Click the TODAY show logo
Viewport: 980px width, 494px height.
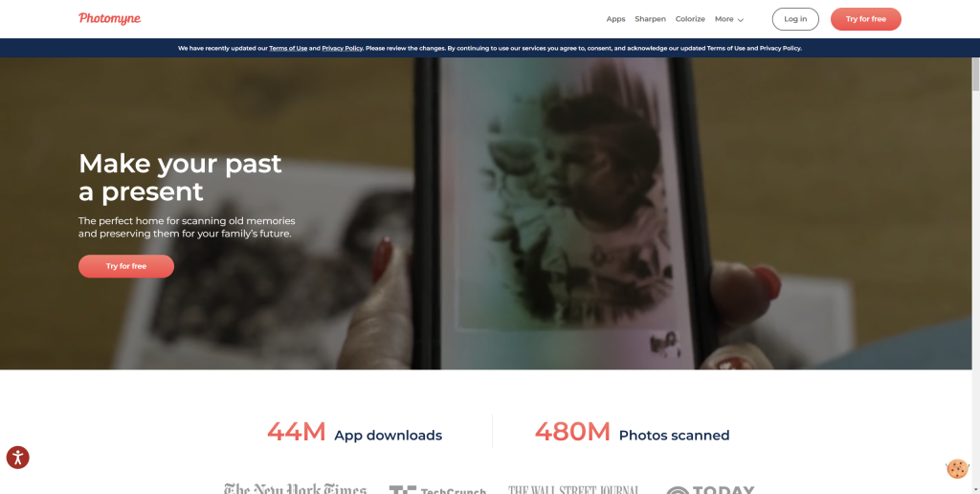[x=710, y=489]
